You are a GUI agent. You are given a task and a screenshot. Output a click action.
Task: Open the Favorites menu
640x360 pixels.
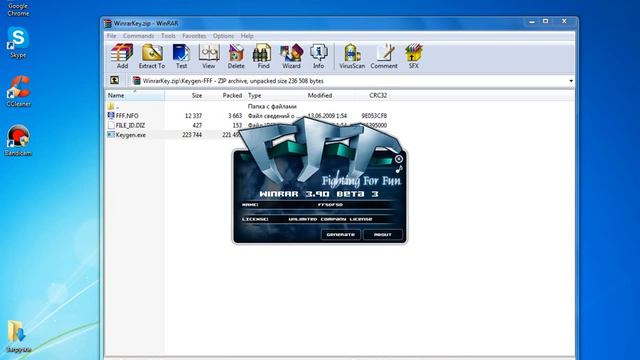click(x=194, y=36)
